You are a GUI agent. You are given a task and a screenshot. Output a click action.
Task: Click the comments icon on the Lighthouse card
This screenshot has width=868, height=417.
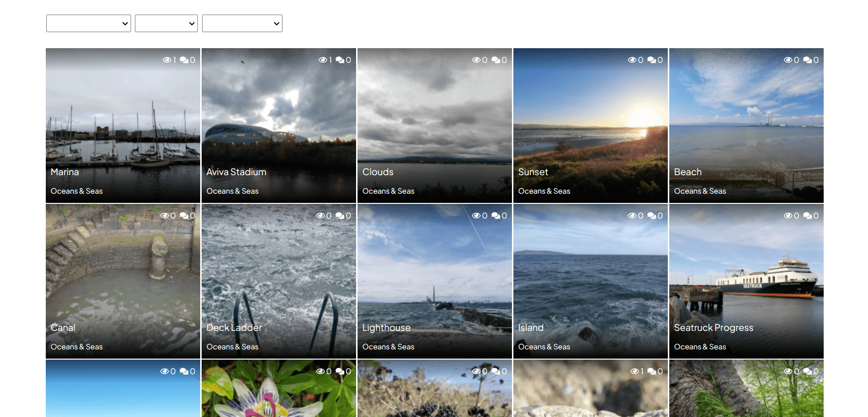[x=496, y=216]
